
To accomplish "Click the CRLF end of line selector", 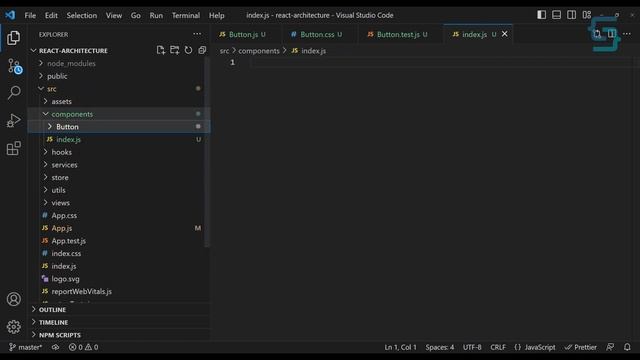I will tap(498, 347).
